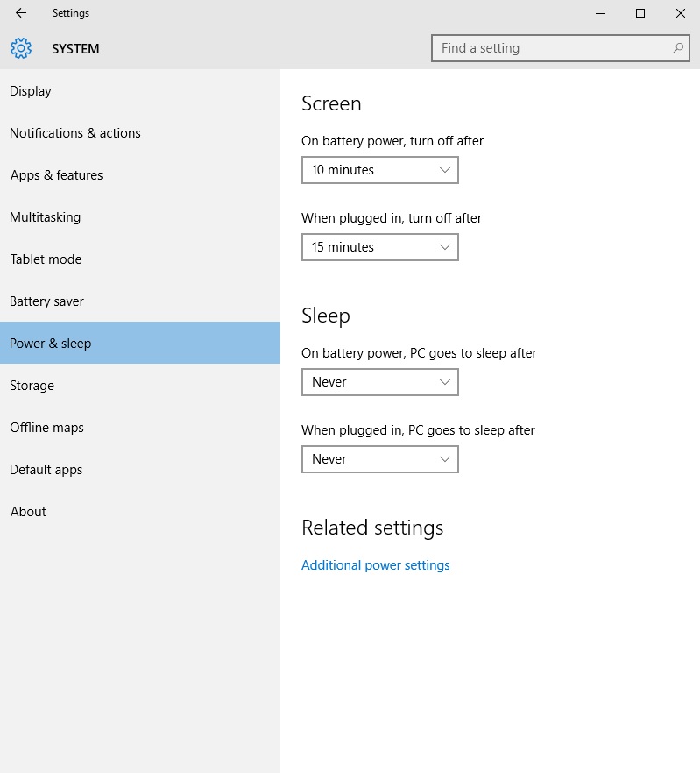The height and width of the screenshot is (773, 700).
Task: Click the Related settings heading
Action: coord(372,528)
